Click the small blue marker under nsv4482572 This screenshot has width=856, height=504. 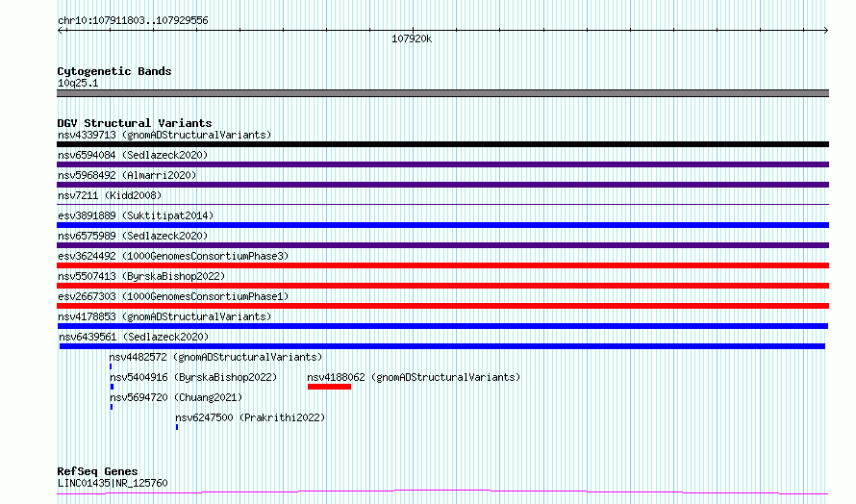click(x=111, y=366)
